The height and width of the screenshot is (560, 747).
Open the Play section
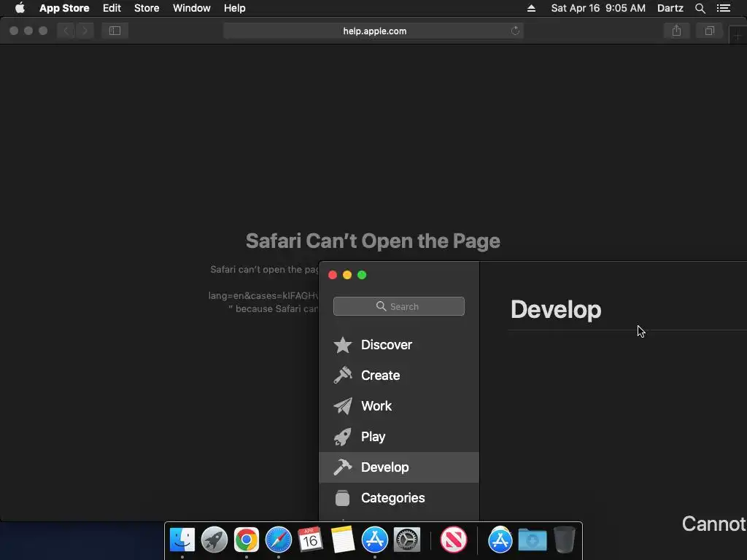[x=399, y=437]
